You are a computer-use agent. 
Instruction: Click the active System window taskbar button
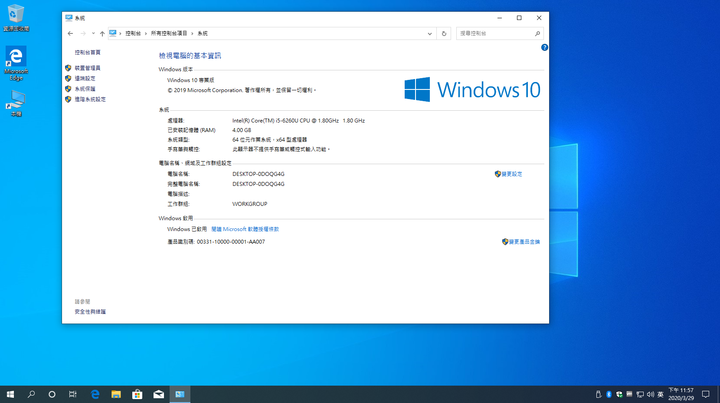[x=180, y=394]
